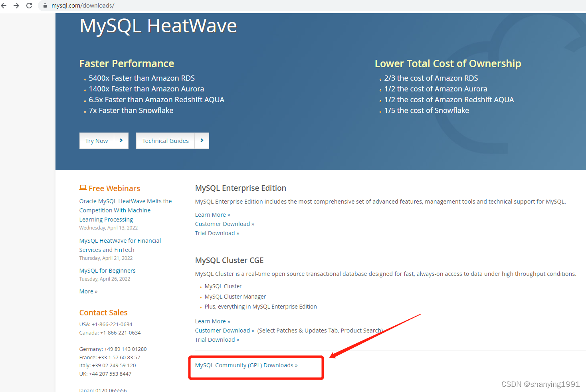Click '5400x Faster than Amazon RDS' line
This screenshot has height=392, width=586.
click(x=142, y=78)
